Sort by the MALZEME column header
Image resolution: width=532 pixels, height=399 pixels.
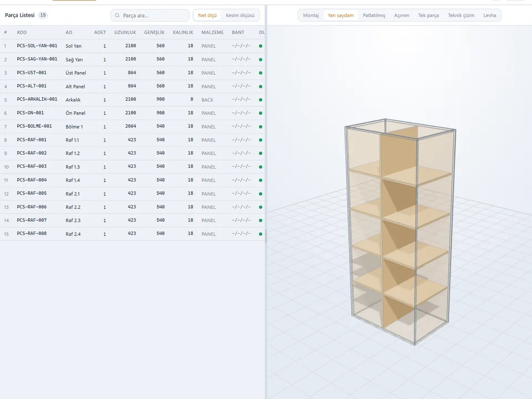point(212,32)
